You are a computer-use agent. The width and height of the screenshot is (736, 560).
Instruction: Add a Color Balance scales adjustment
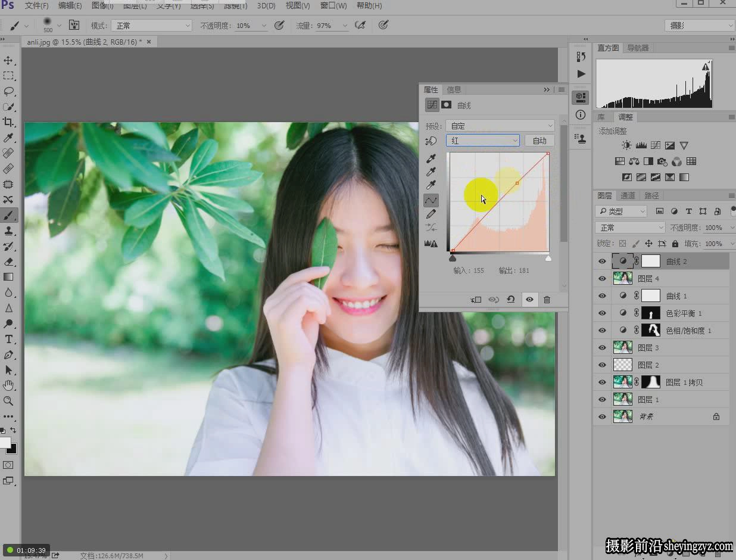634,161
